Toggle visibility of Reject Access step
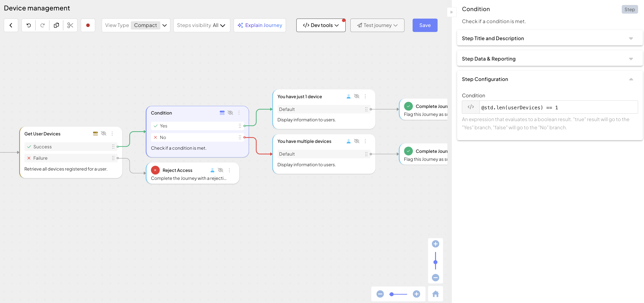The image size is (644, 303). click(x=220, y=170)
